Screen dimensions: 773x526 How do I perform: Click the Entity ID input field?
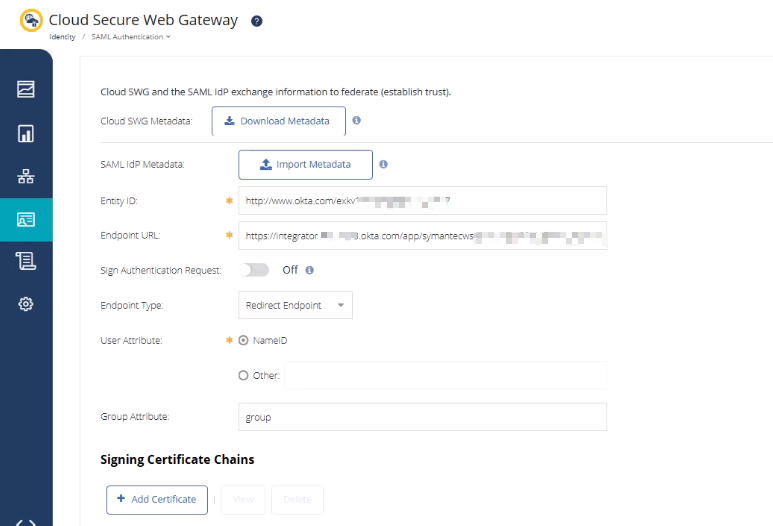point(422,201)
